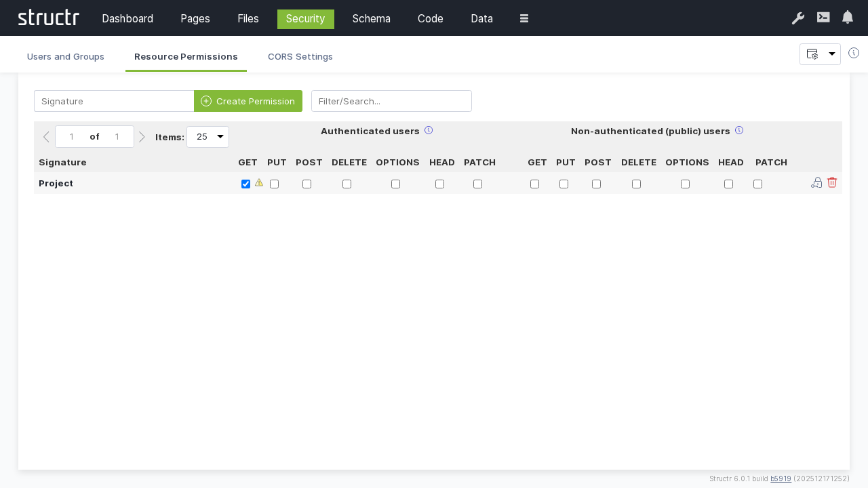Open the Schema section from the main menu

371,18
